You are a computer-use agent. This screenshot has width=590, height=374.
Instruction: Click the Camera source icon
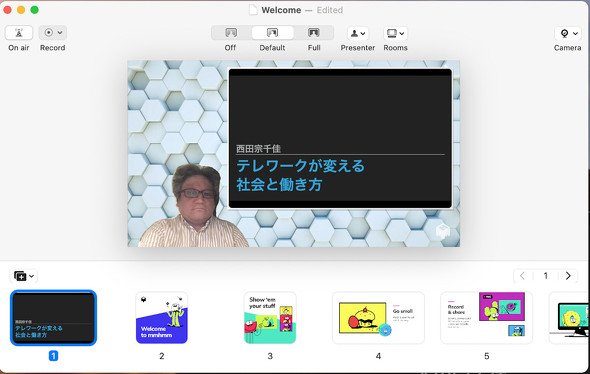coord(564,33)
